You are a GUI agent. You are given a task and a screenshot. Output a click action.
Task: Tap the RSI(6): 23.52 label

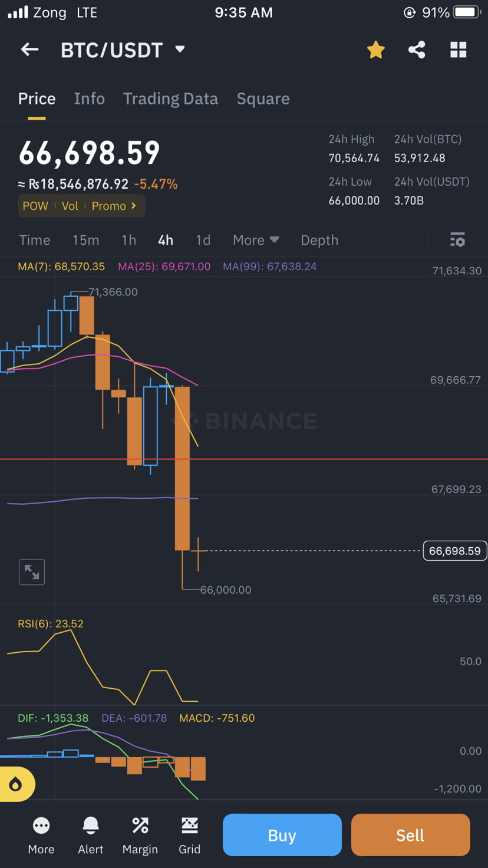[x=51, y=624]
